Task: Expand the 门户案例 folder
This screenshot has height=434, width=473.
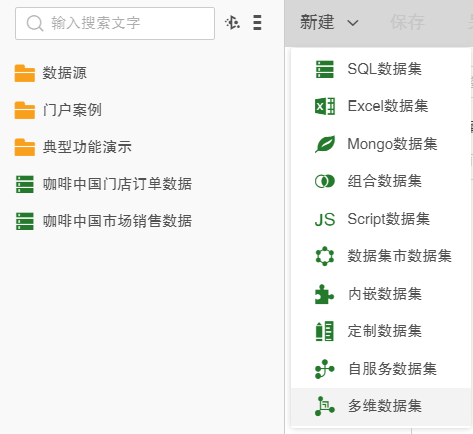Action: (x=58, y=110)
